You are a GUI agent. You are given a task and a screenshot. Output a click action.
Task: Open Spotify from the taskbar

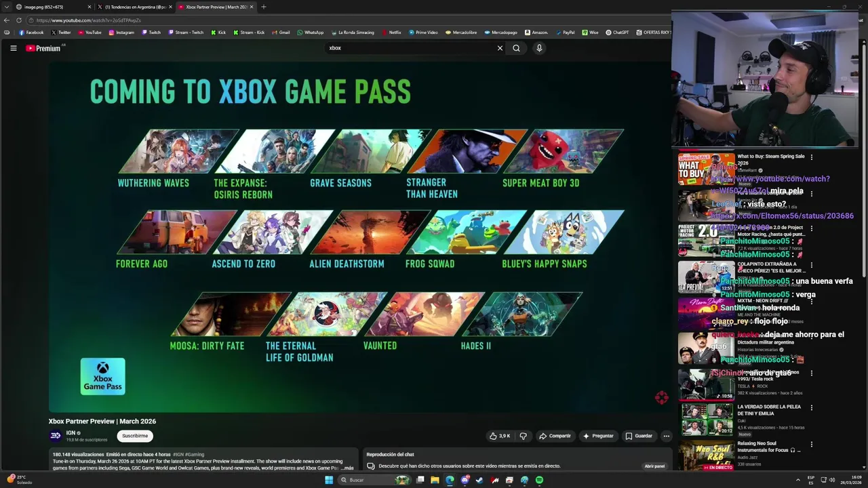pos(539,480)
